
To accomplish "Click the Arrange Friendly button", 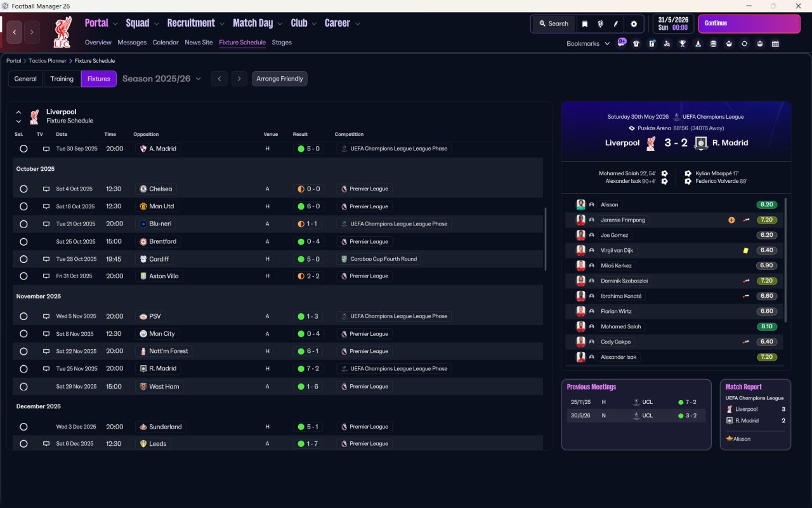I will (280, 79).
